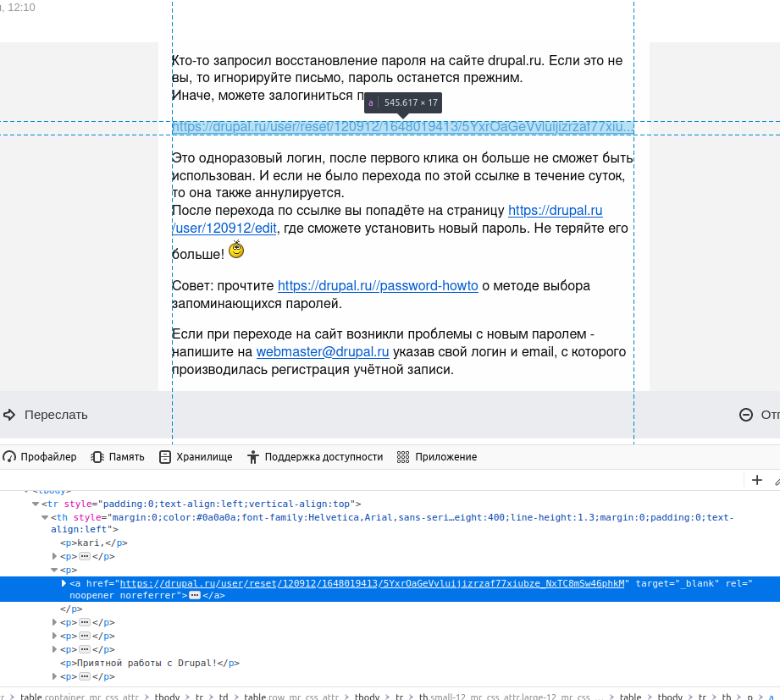Expand the collapsed p node below kari
The height and width of the screenshot is (700, 780).
tap(55, 556)
